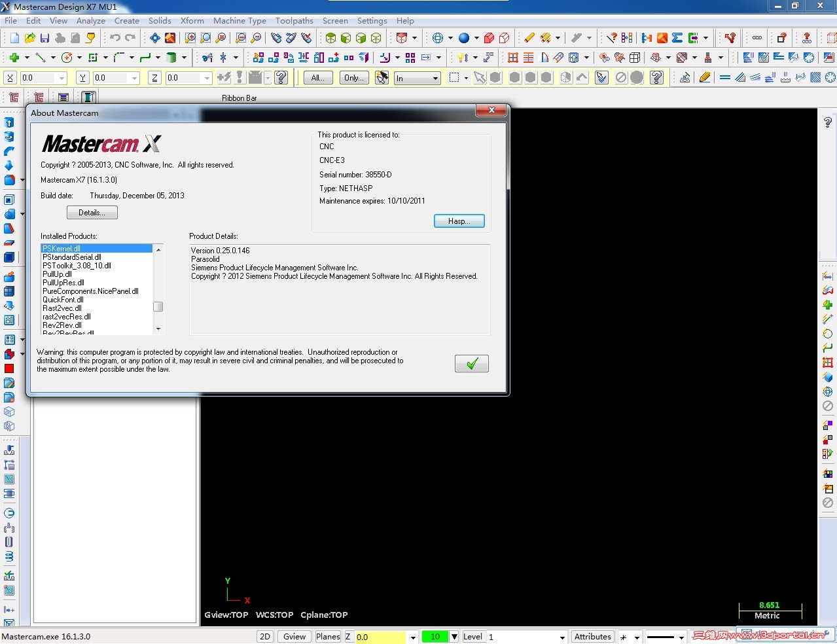Click the Save floppy disk icon
The height and width of the screenshot is (644, 837).
[45, 38]
